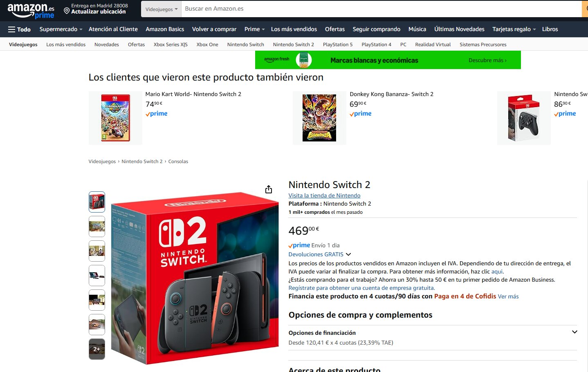Screen dimensions: 588x372
Task: Open Consolas breadcrumb link
Action: coord(178,161)
